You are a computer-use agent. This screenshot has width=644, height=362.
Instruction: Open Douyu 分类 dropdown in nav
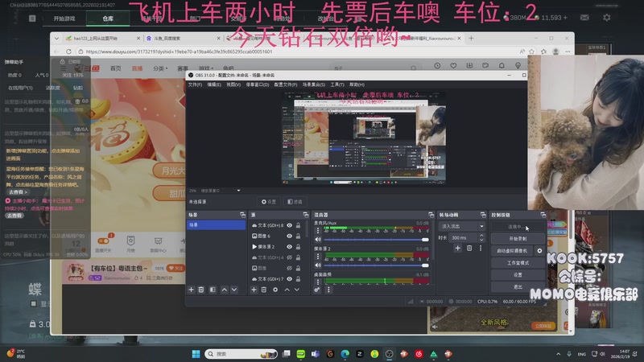[160, 68]
